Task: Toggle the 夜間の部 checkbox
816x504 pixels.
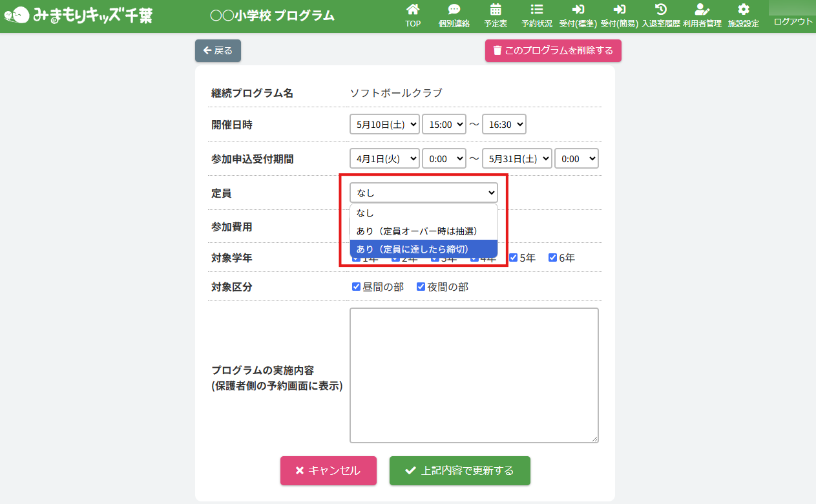Action: point(421,287)
